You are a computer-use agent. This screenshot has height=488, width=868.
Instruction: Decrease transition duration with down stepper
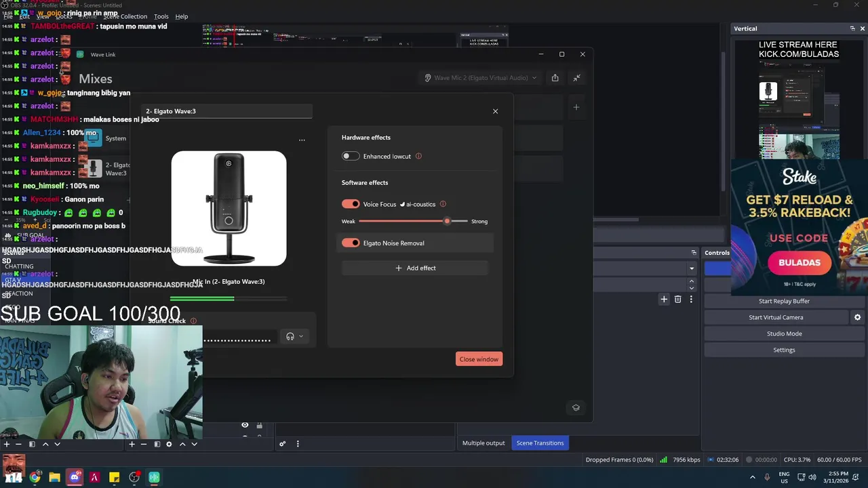[691, 287]
